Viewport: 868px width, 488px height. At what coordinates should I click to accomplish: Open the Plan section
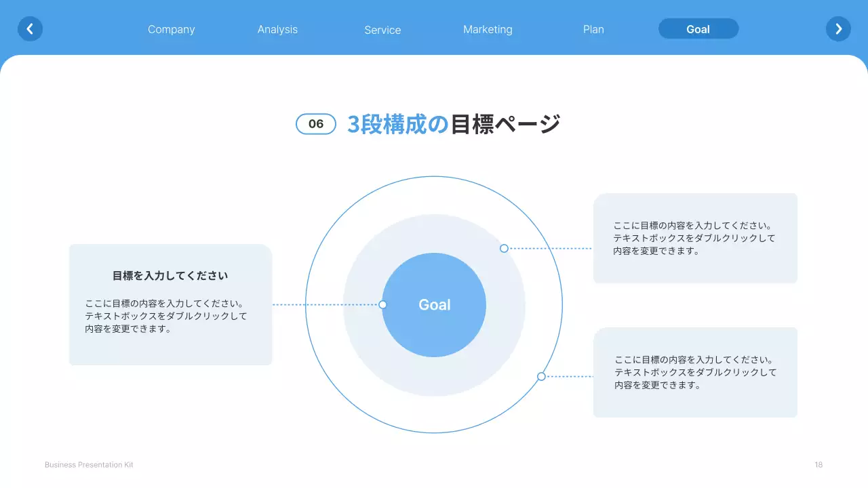[x=593, y=29]
